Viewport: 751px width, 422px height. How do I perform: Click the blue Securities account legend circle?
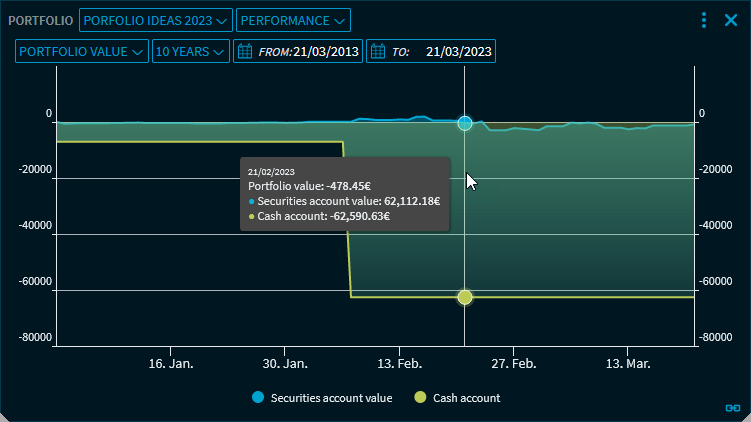(258, 398)
